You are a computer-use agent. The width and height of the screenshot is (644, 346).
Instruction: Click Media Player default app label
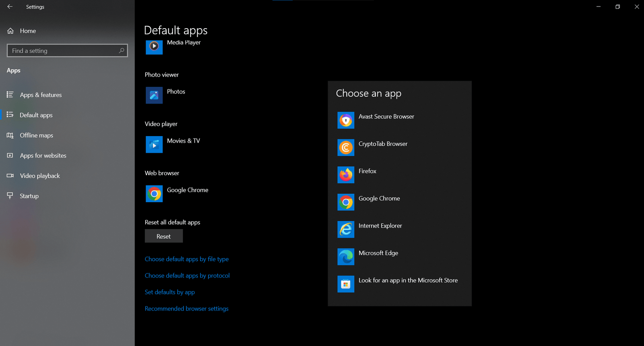click(184, 42)
